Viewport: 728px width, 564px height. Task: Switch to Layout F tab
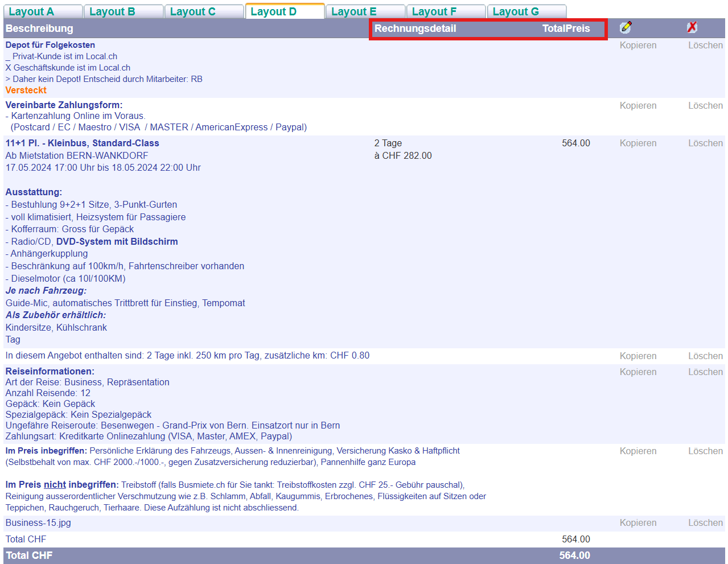point(447,11)
